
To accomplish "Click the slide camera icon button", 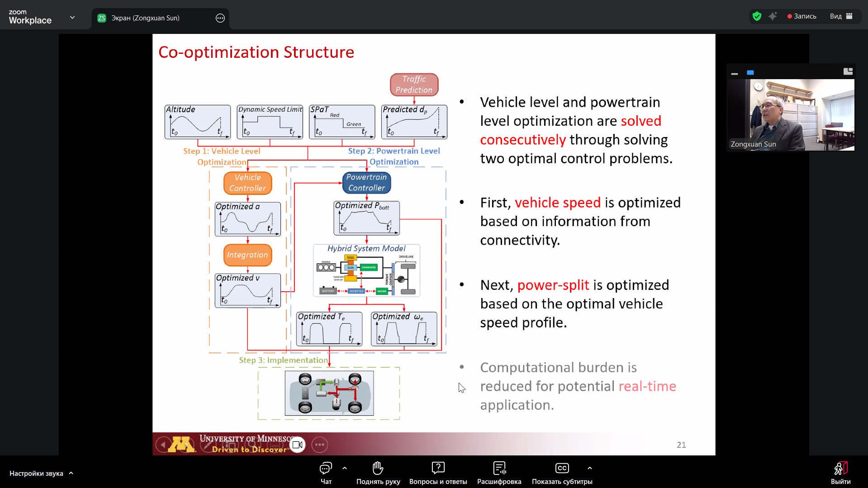I will coord(297,445).
